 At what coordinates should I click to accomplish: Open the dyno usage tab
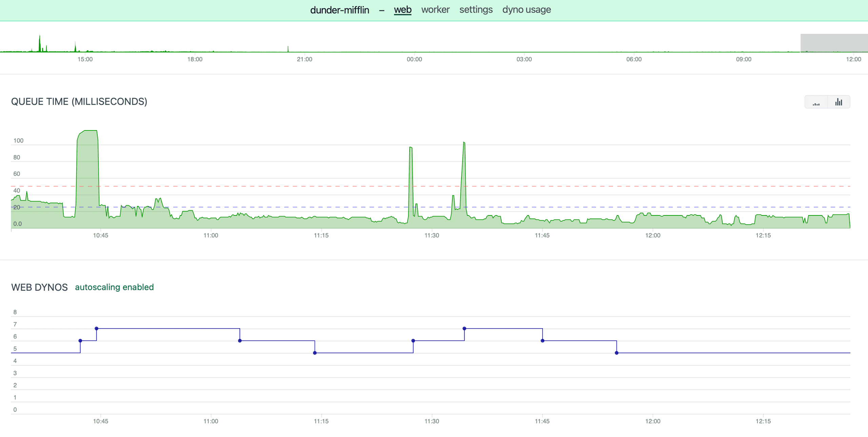[x=527, y=9]
